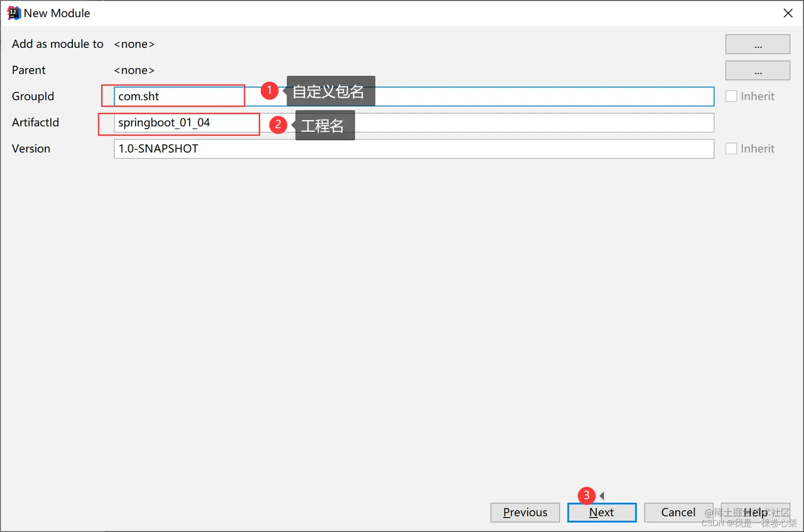Go back with the Previous button

pyautogui.click(x=525, y=512)
